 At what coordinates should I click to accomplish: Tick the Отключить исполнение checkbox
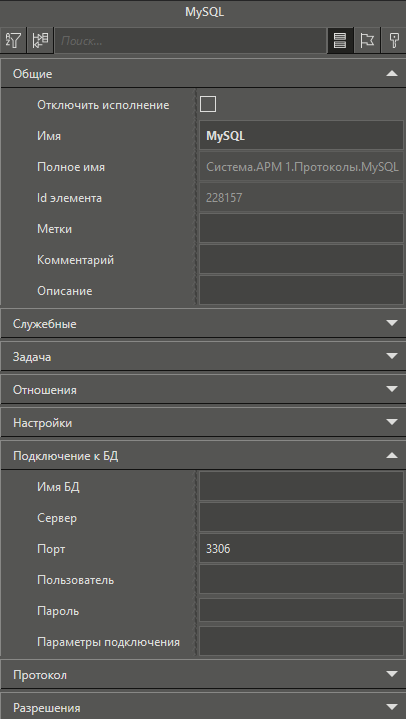(208, 105)
